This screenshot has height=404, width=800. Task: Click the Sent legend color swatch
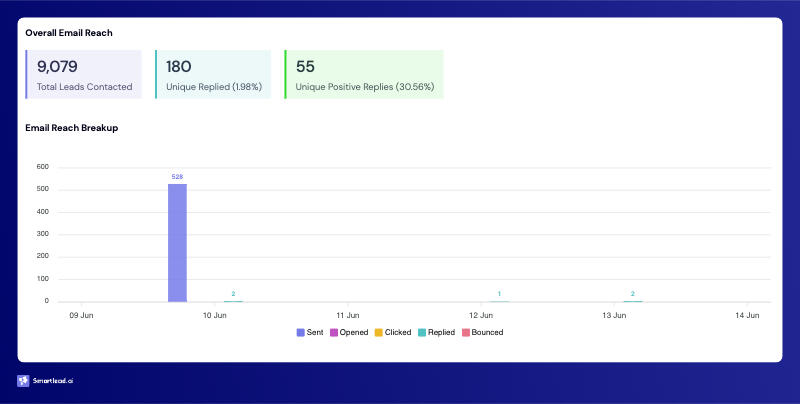point(301,332)
